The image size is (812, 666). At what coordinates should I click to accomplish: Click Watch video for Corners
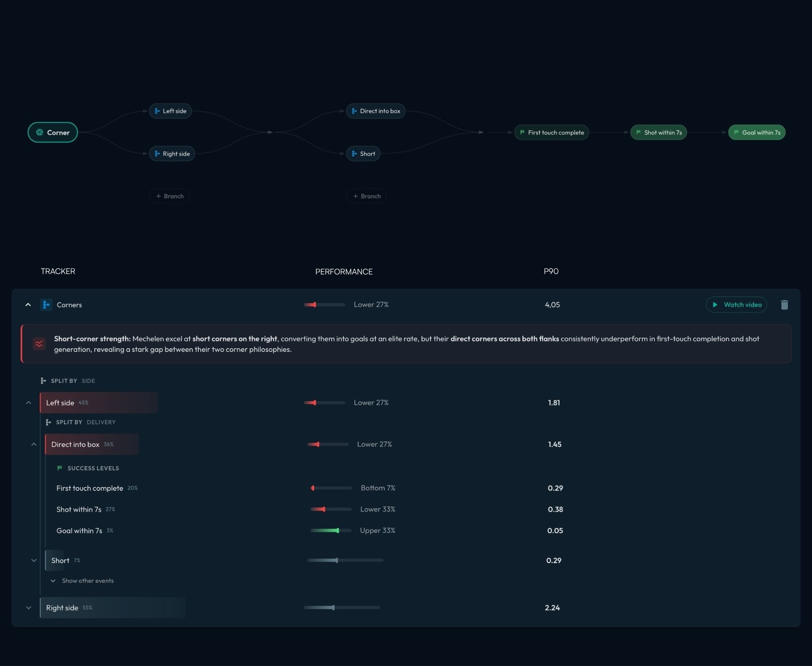(736, 304)
